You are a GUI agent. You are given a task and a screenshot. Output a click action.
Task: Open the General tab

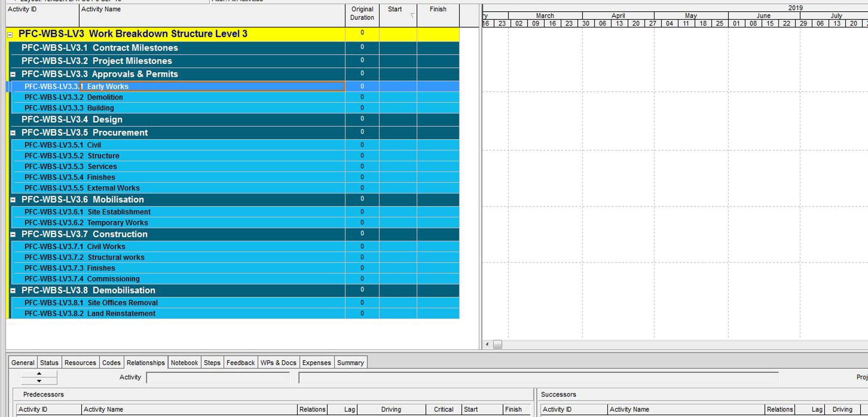pyautogui.click(x=23, y=362)
